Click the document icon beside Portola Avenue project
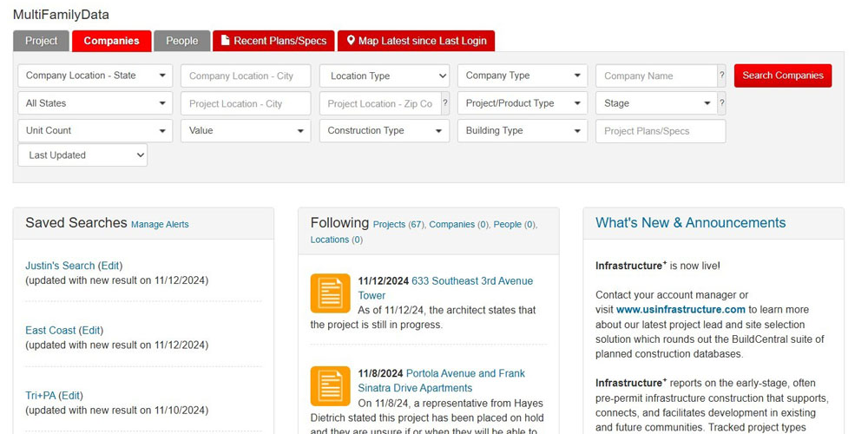Image resolution: width=868 pixels, height=434 pixels. tap(330, 386)
